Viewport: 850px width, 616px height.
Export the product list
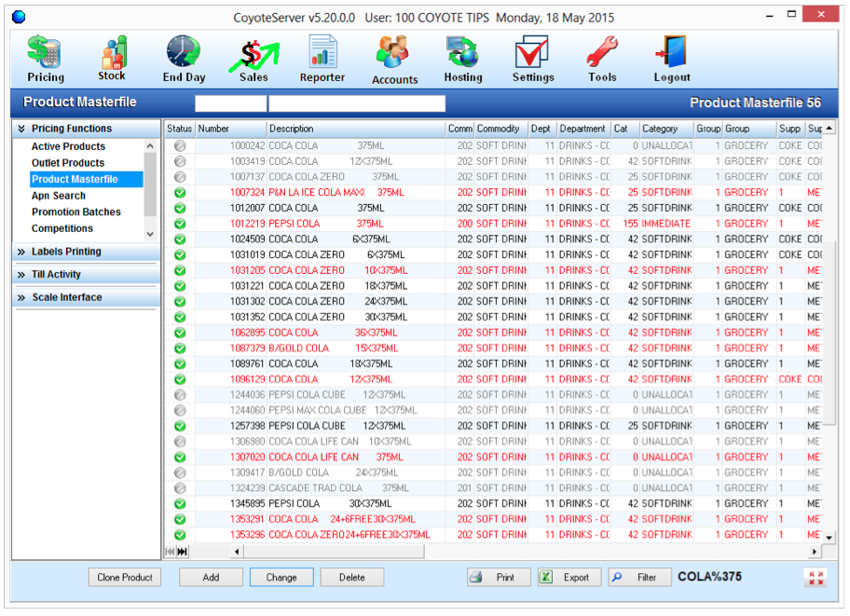(x=569, y=578)
